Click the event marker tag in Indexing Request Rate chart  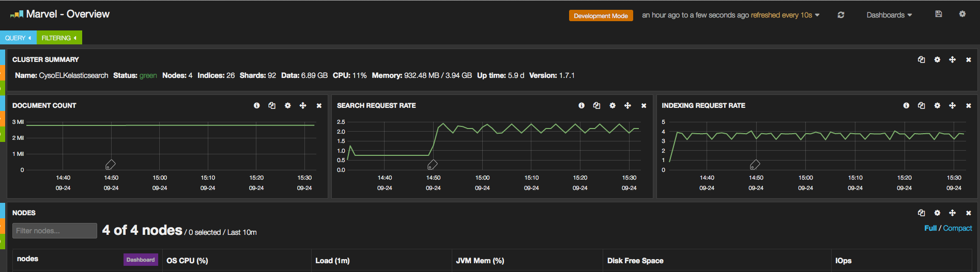pos(755,165)
